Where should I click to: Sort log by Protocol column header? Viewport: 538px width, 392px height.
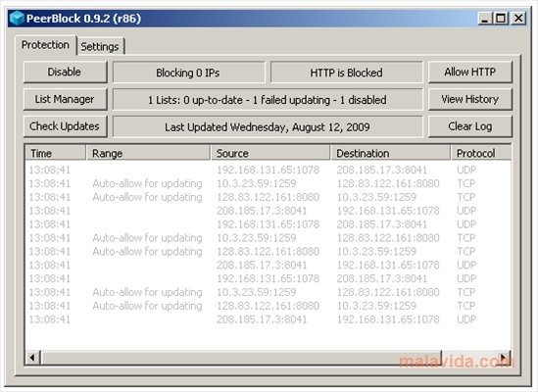(x=481, y=153)
